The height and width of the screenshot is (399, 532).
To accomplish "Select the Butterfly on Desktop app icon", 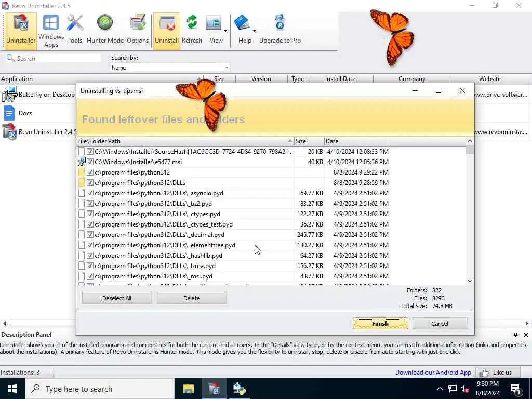I will [x=9, y=95].
